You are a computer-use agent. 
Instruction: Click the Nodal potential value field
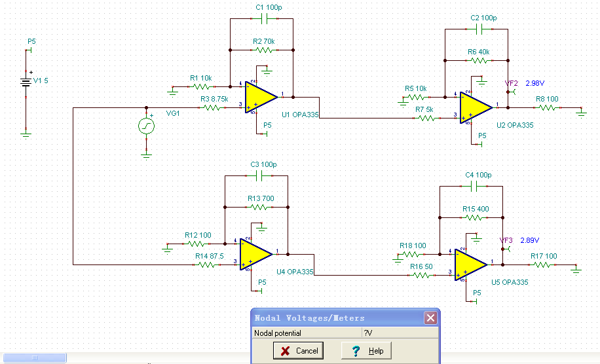(400, 333)
